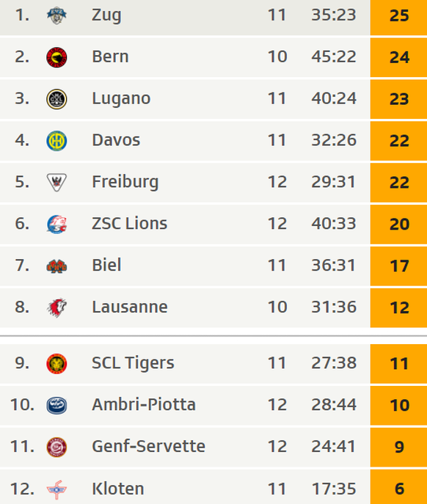Image resolution: width=427 pixels, height=504 pixels.
Task: Click the HC Davos yellow-blue logo
Action: [56, 141]
